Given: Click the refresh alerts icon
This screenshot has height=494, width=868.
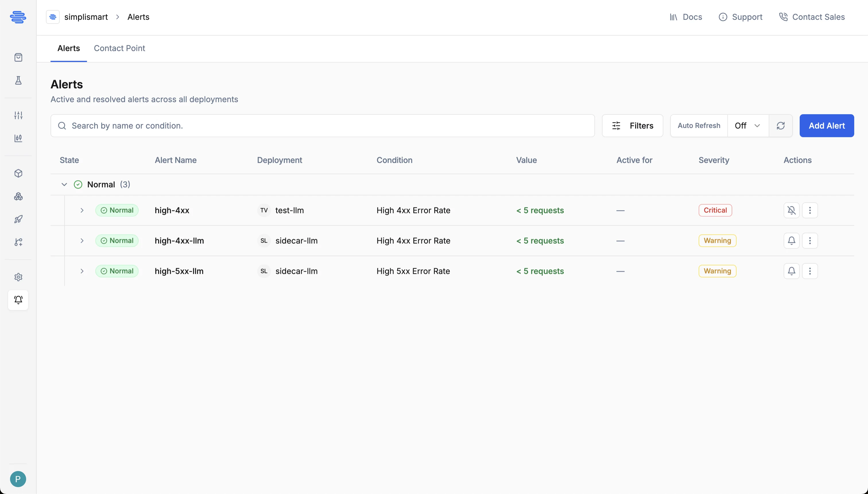Looking at the screenshot, I should [780, 126].
